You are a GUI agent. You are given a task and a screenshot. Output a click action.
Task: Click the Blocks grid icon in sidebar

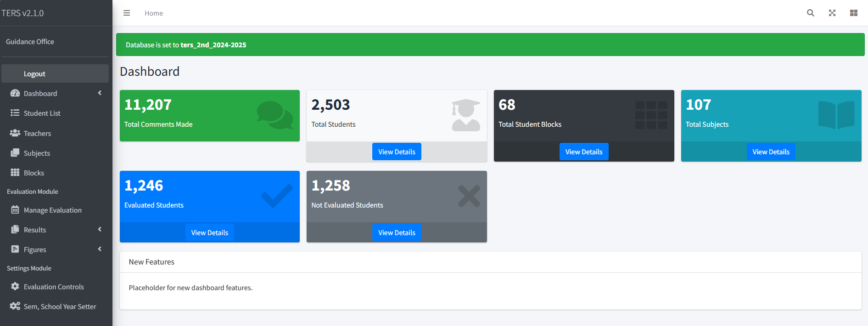tap(15, 173)
